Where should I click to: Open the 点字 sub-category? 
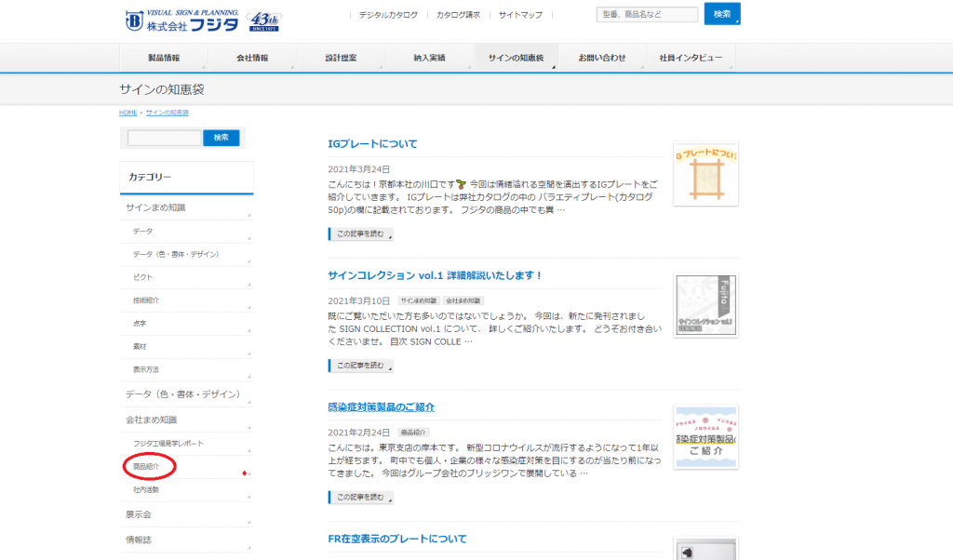tap(186, 323)
